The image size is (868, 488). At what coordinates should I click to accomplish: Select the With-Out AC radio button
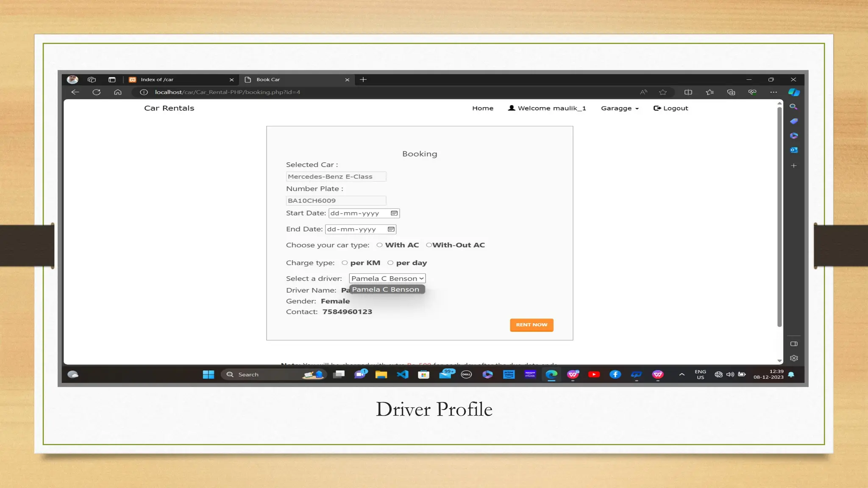pyautogui.click(x=429, y=245)
